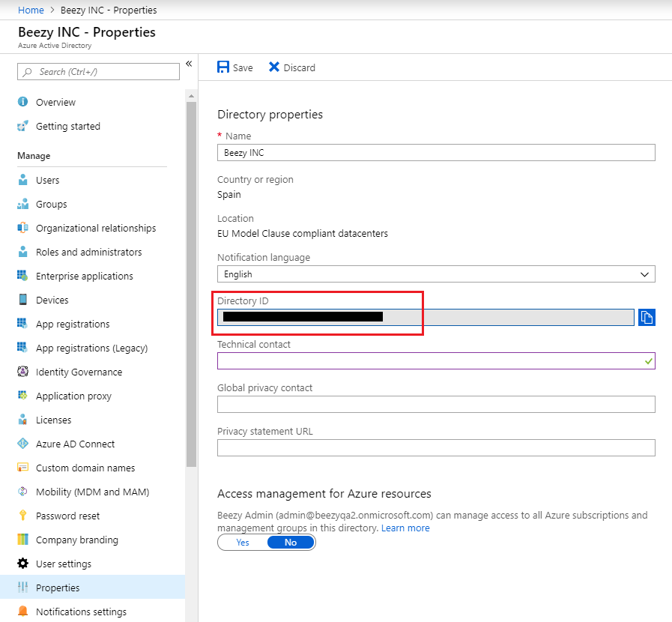Click the Discard X icon

point(274,67)
